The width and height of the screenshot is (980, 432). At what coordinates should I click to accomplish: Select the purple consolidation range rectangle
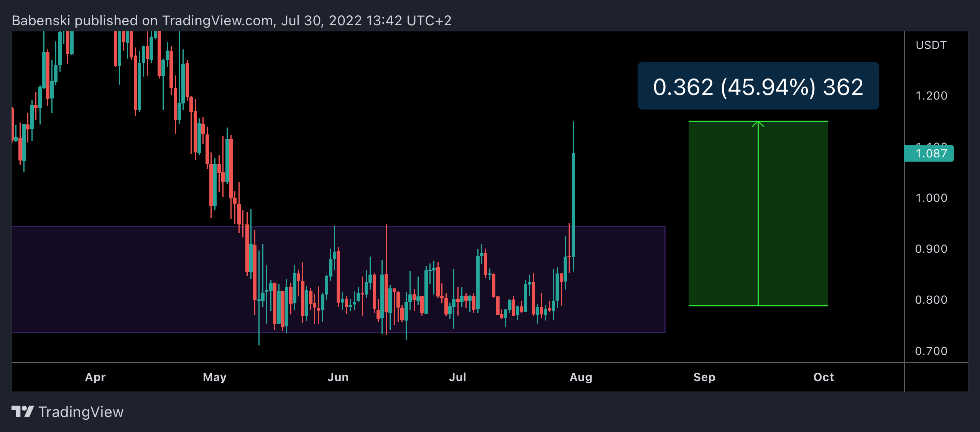(x=339, y=280)
